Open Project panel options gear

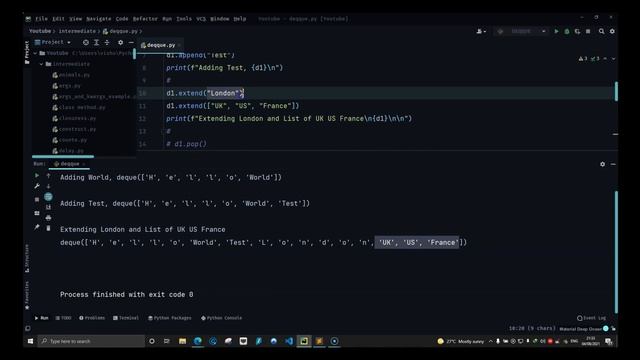click(120, 42)
